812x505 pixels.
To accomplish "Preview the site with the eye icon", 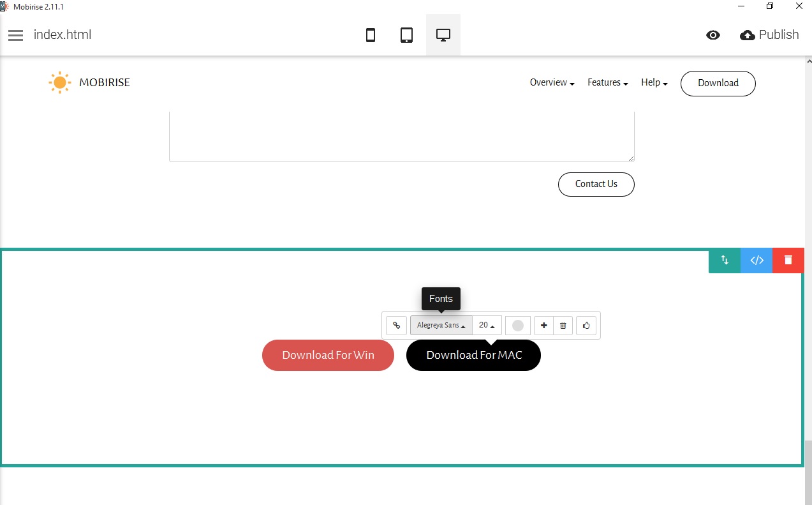I will (713, 35).
